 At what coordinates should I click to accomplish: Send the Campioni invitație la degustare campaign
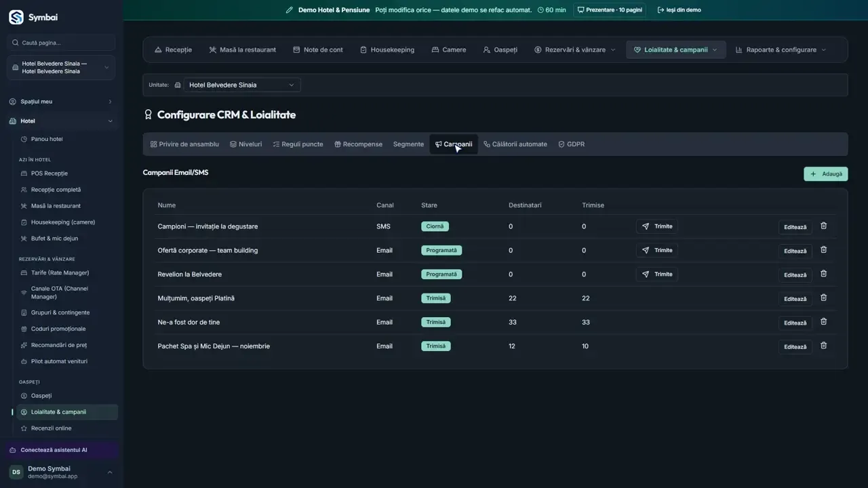click(656, 226)
